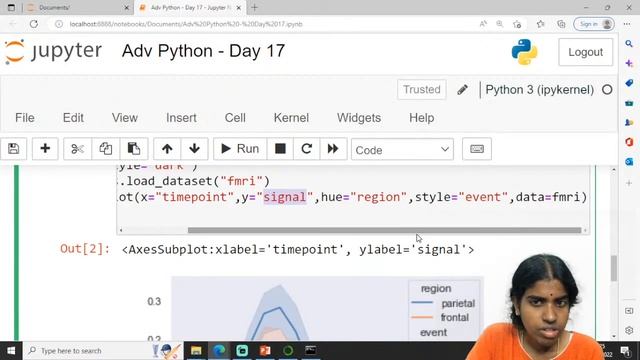
Task: Click the zoom magnifier icon in address bar
Action: pos(500,24)
